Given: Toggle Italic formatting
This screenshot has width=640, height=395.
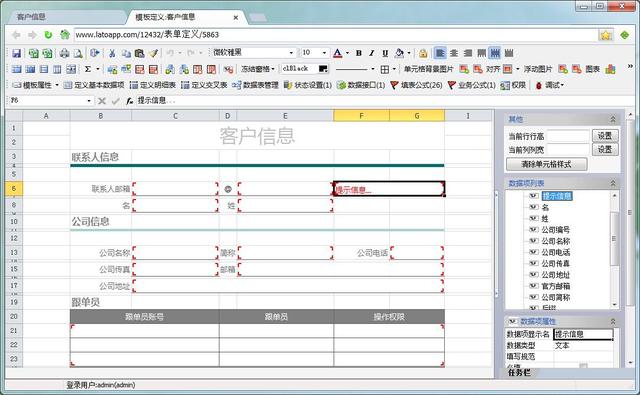Looking at the screenshot, I should (372, 53).
